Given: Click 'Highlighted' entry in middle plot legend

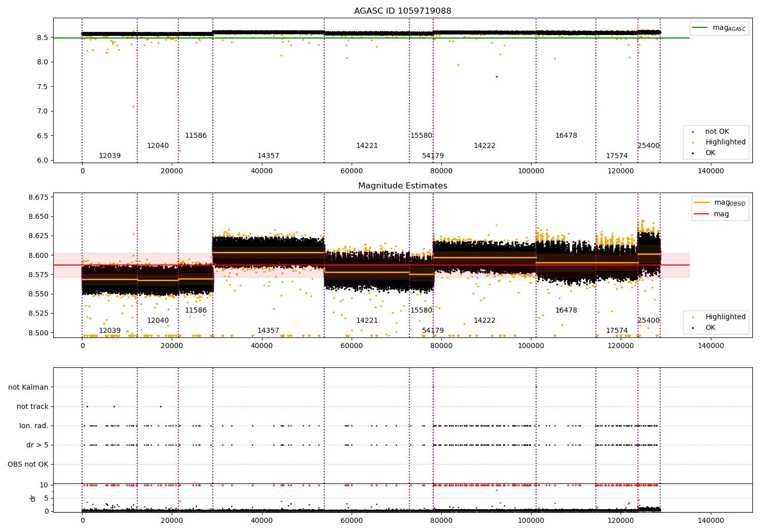Looking at the screenshot, I should [x=726, y=317].
